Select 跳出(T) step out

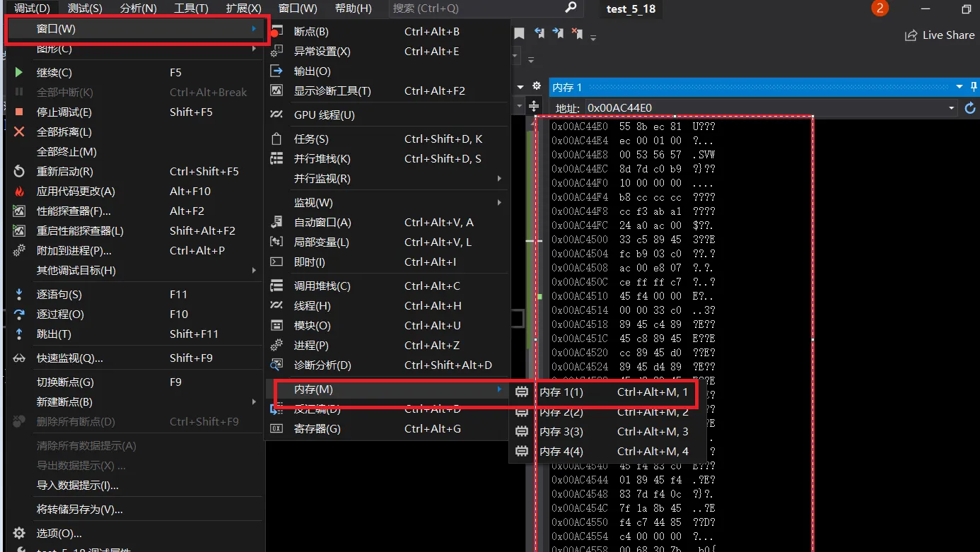[x=135, y=334]
